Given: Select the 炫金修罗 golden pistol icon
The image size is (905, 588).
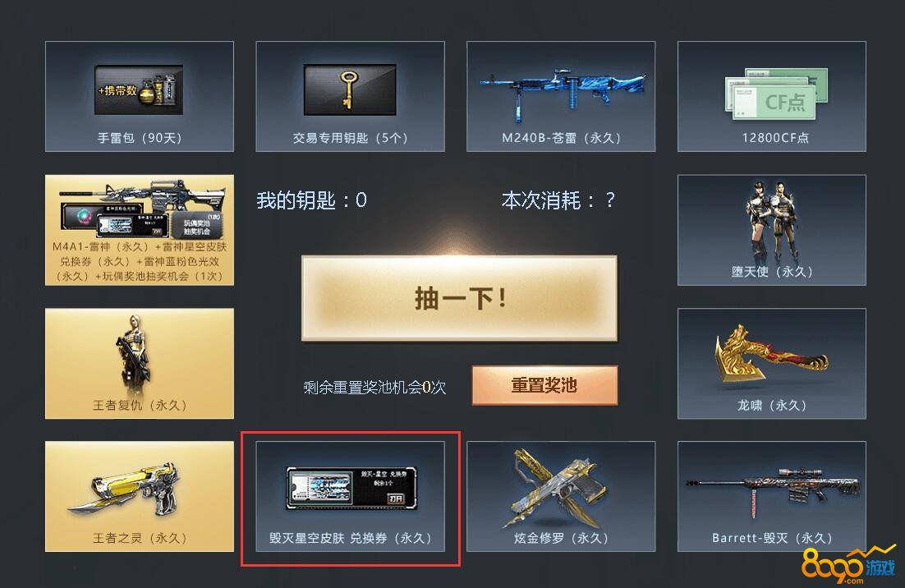Looking at the screenshot, I should click(x=558, y=488).
